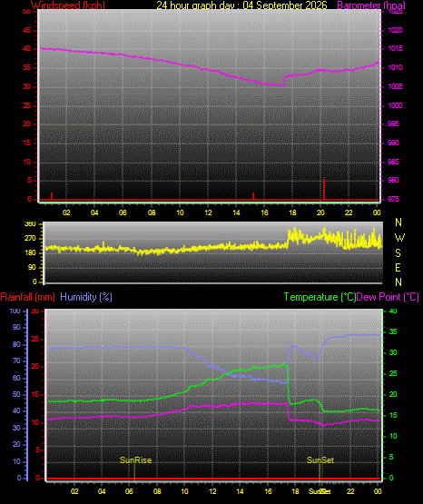423x504 pixels.
Task: Click the 06 hour label under the bottom graph
Action: point(129,491)
